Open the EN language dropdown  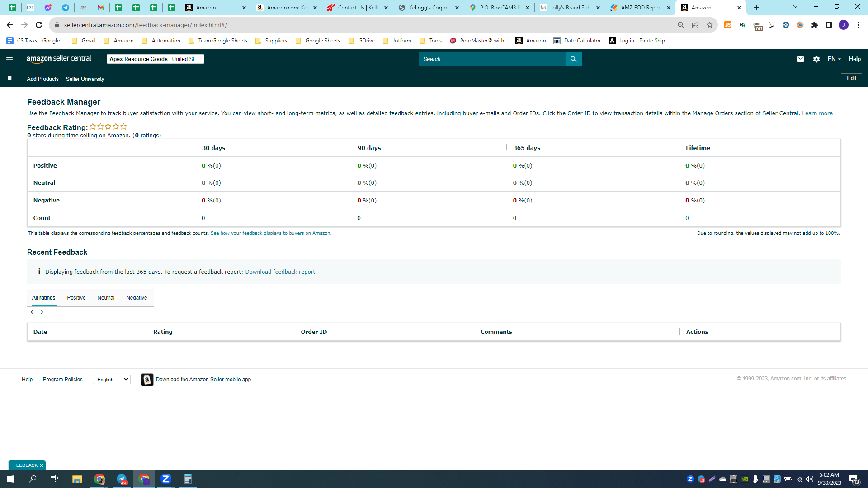pos(834,59)
